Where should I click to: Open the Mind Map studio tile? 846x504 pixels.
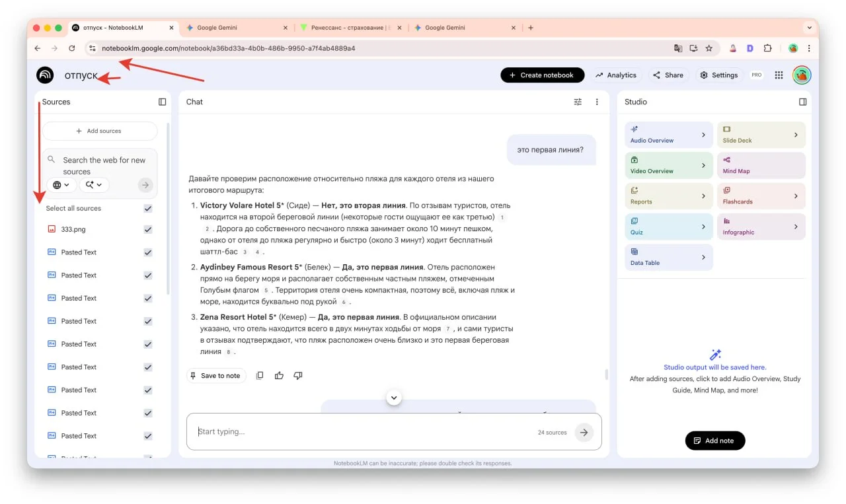tap(761, 165)
